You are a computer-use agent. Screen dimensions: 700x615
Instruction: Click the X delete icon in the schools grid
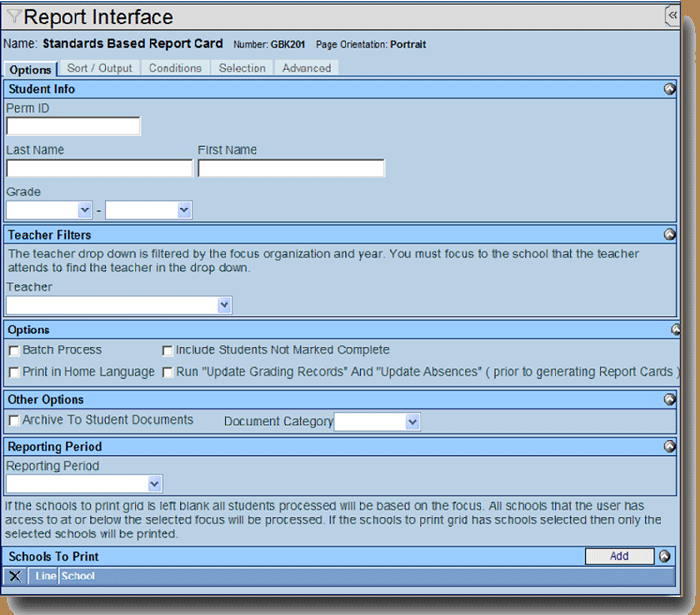pos(15,576)
